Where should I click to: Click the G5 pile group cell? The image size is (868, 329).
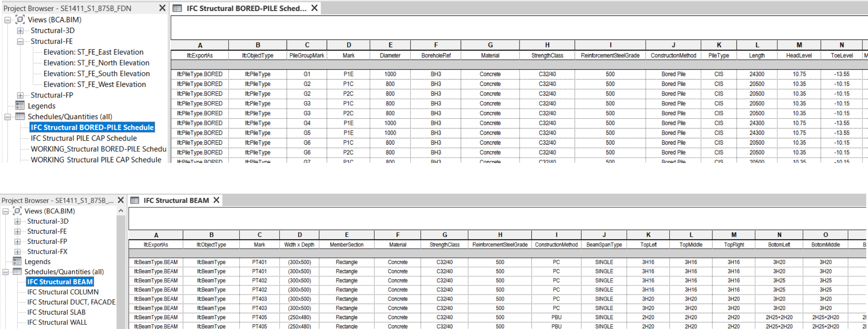point(307,133)
